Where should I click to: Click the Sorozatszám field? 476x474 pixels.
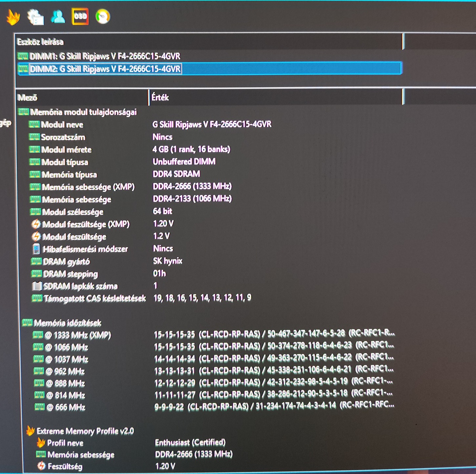(x=57, y=137)
